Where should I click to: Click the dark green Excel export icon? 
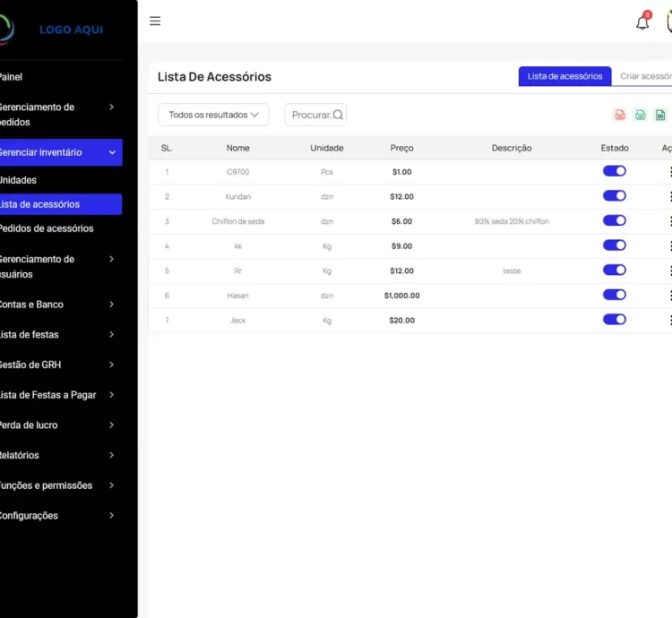660,115
